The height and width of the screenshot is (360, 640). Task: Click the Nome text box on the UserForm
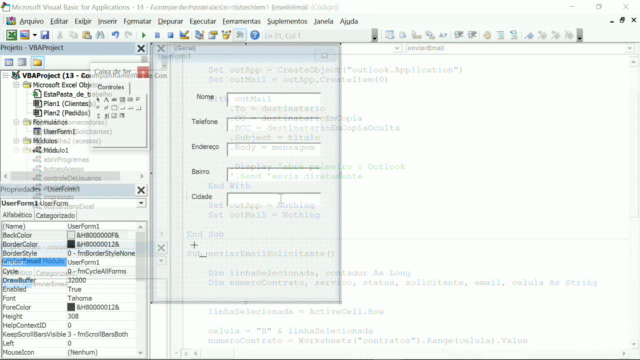[273, 99]
